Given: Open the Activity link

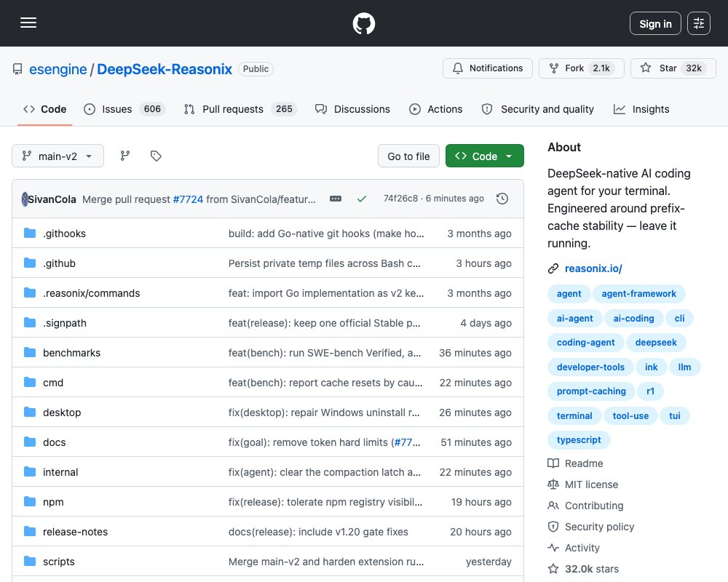Looking at the screenshot, I should 574,548.
